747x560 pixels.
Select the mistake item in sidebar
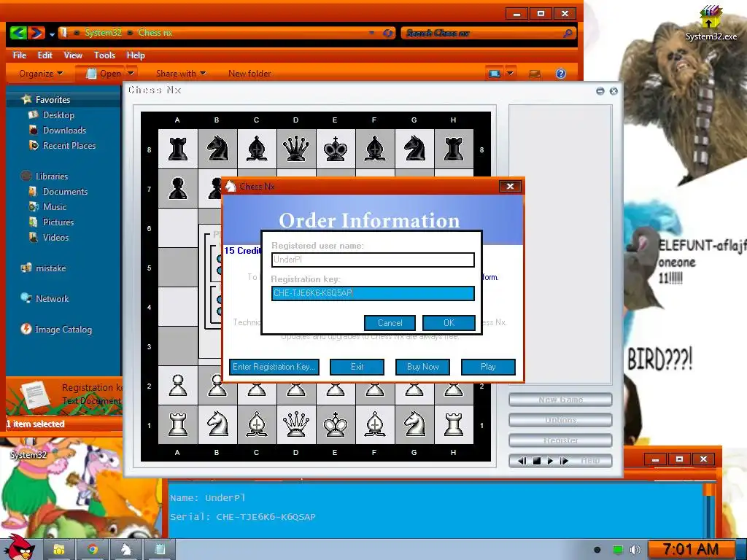coord(50,268)
